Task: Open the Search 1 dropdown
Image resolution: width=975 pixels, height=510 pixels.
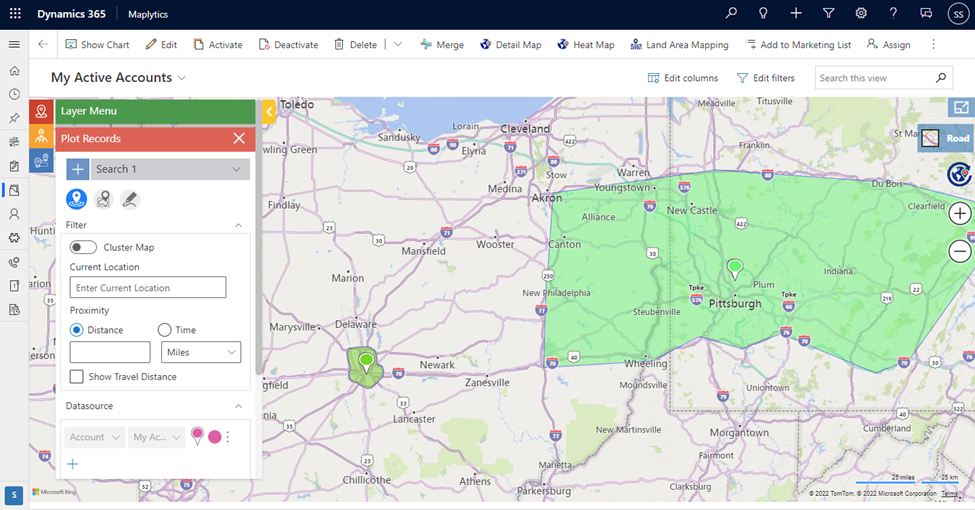Action: click(x=170, y=169)
